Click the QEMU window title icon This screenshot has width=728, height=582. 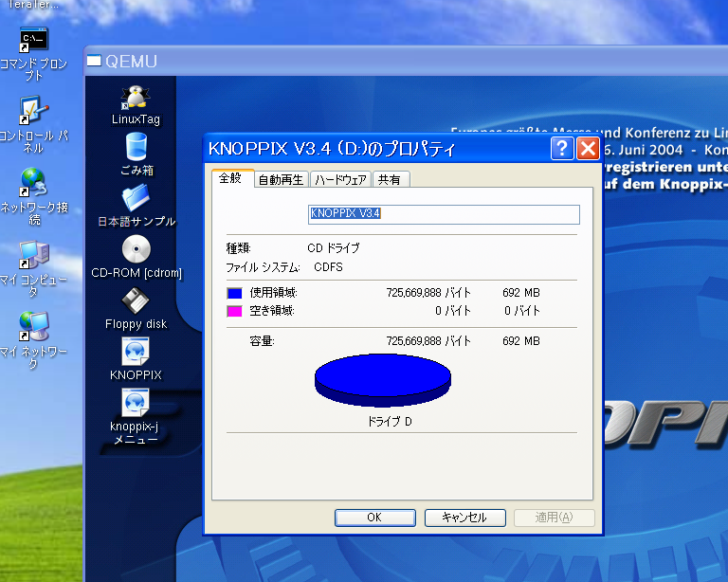pos(94,61)
